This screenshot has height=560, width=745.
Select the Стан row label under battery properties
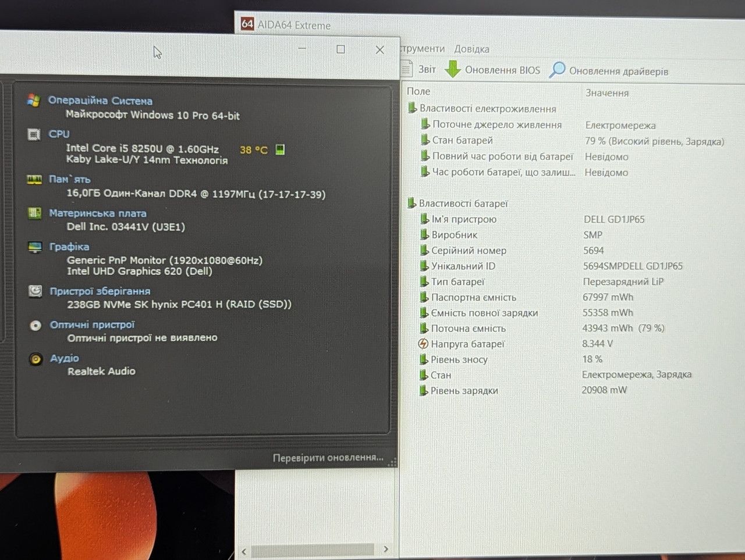[441, 375]
